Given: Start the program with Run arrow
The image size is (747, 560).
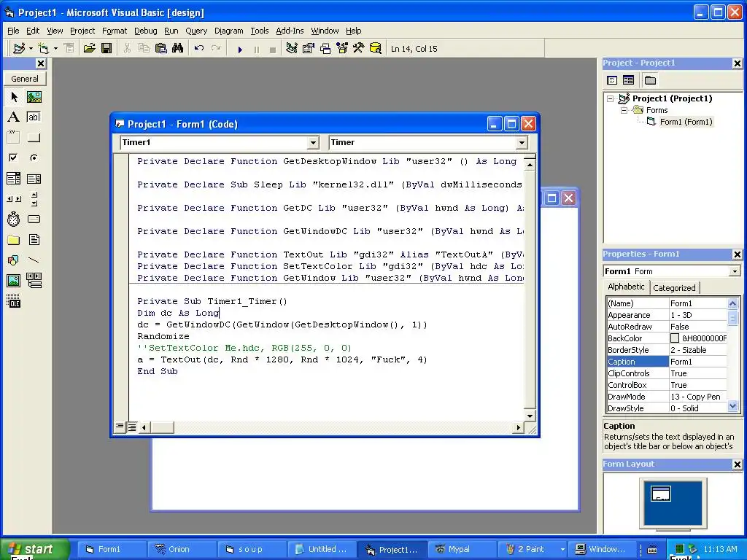Looking at the screenshot, I should pos(240,49).
